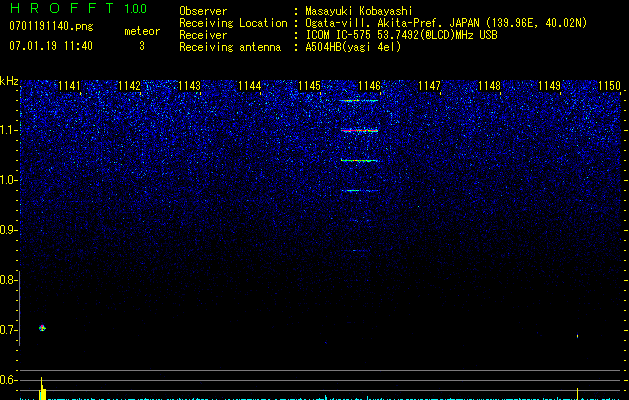Click the time axis label 1143
Viewport: 629px width, 400px height.
click(189, 86)
